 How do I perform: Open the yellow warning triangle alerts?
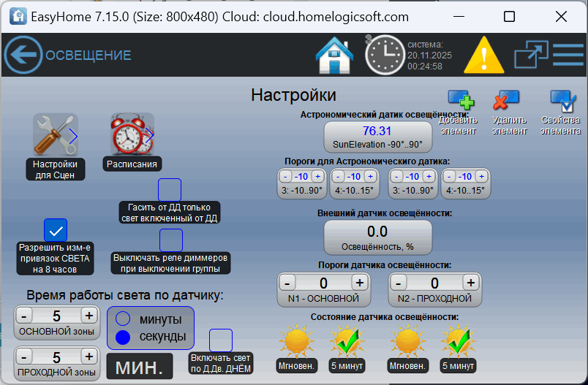tap(484, 55)
